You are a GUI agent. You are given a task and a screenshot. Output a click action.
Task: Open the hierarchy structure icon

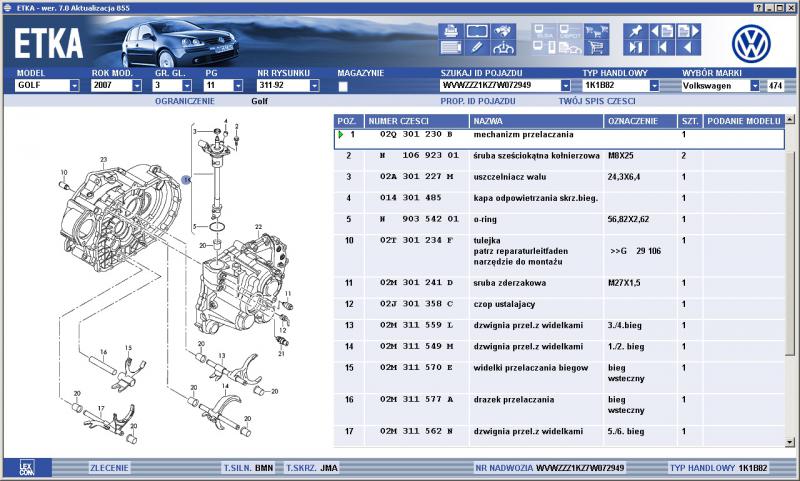pyautogui.click(x=503, y=48)
